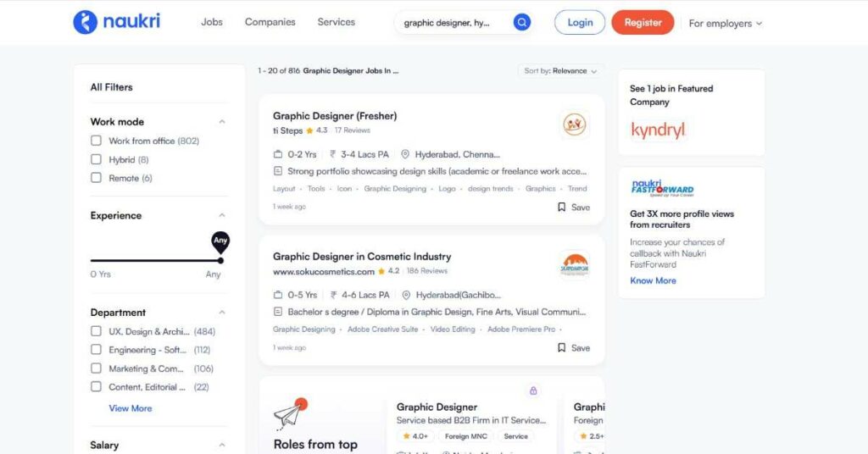Check Engineering - Soft... department filter
Image resolution: width=868 pixels, height=454 pixels.
[x=97, y=350]
